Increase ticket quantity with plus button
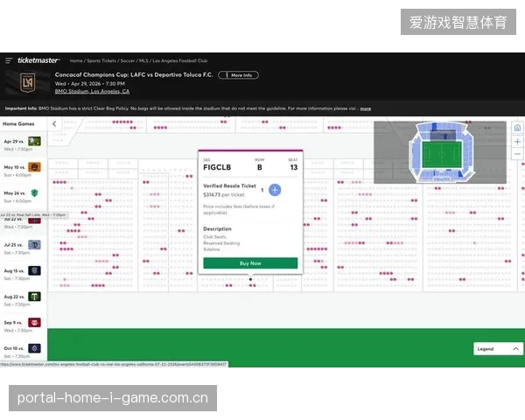525x420 pixels. 275,190
